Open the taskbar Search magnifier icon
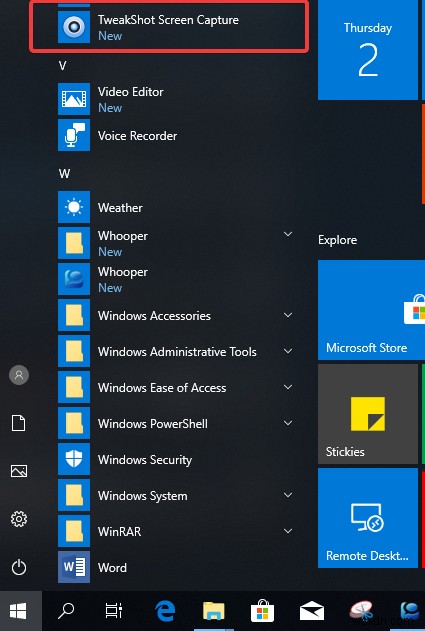The width and height of the screenshot is (425, 631). pyautogui.click(x=66, y=611)
